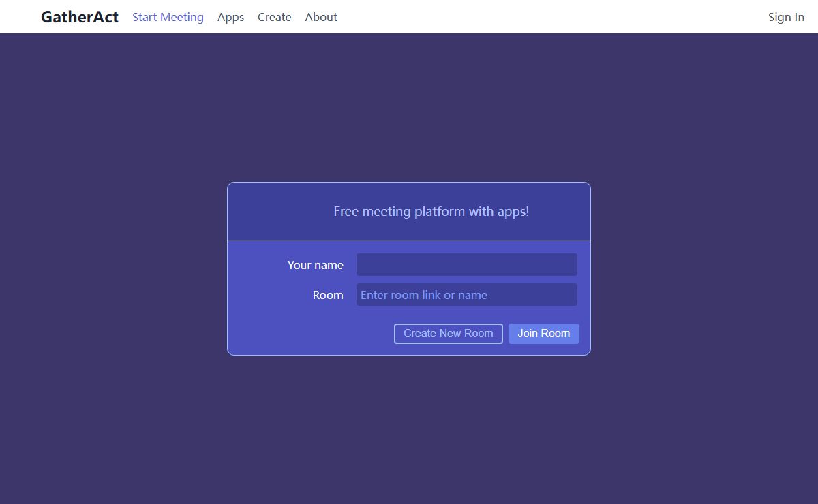The width and height of the screenshot is (818, 504).
Task: Open the Start Meeting nav item
Action: tap(168, 17)
